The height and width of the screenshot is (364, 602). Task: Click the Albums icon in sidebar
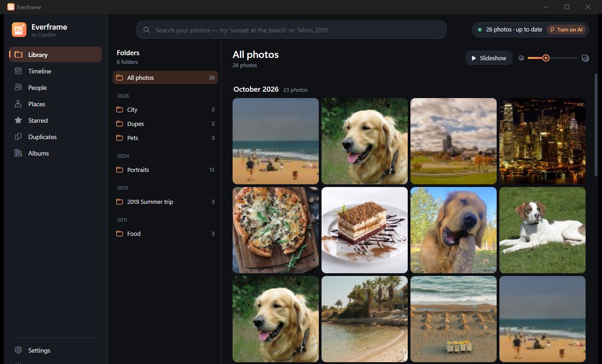(18, 153)
